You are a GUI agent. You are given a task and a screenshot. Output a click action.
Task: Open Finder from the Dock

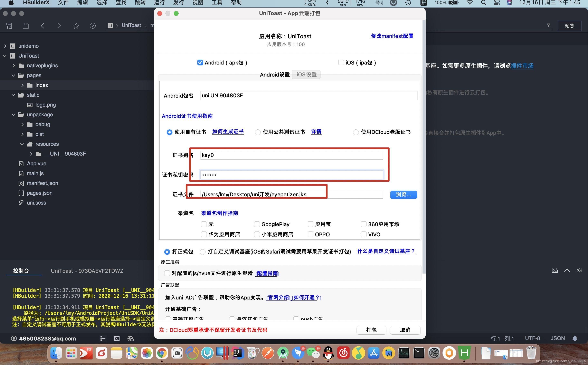(x=56, y=353)
